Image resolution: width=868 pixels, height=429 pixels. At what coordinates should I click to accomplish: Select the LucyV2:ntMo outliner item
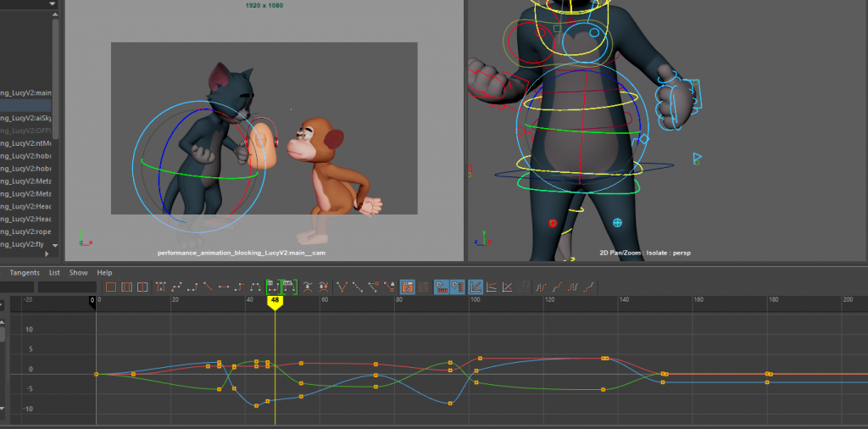pos(25,143)
